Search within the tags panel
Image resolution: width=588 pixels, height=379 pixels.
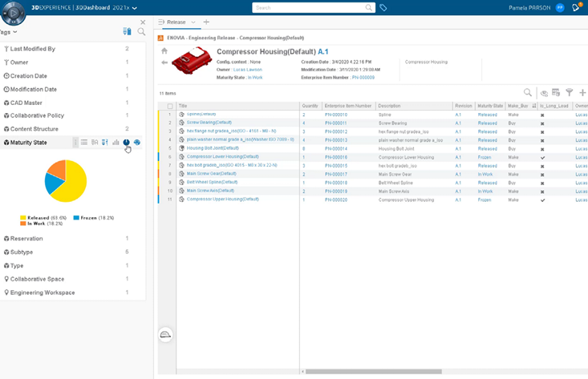pyautogui.click(x=141, y=31)
